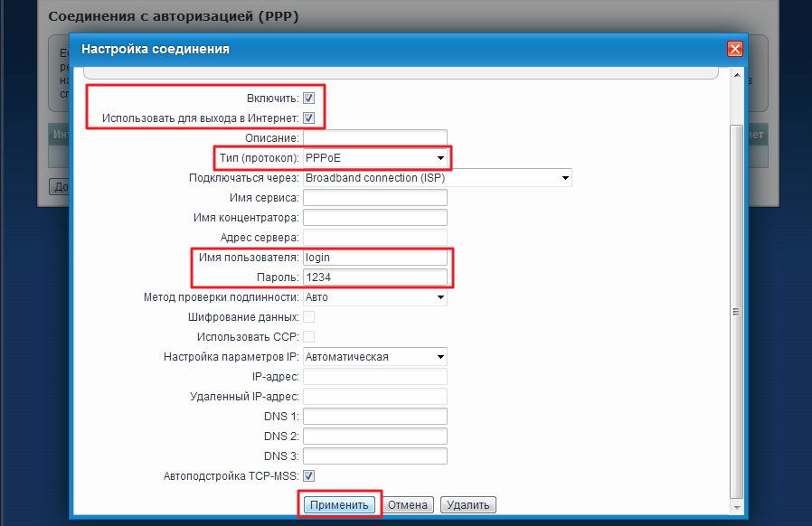Click the Отмена button
The image size is (812, 526).
[408, 505]
